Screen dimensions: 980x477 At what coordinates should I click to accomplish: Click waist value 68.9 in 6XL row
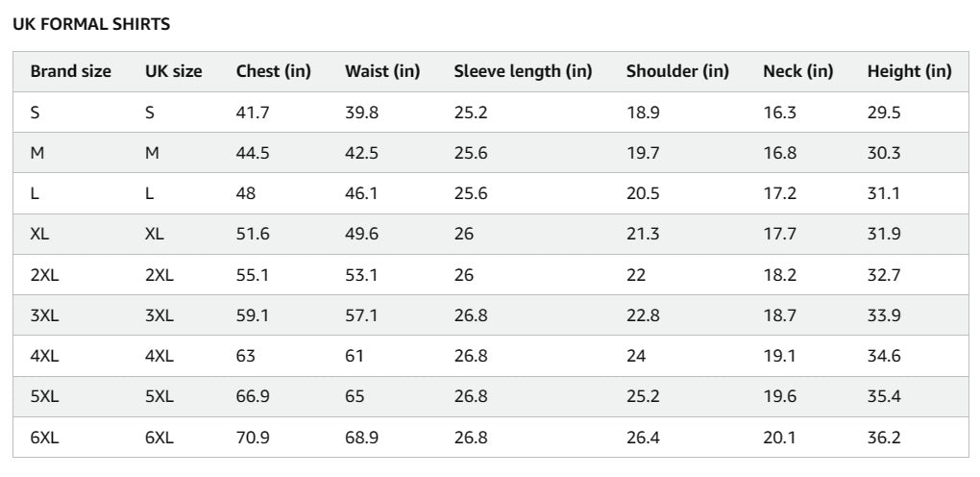[x=361, y=438]
